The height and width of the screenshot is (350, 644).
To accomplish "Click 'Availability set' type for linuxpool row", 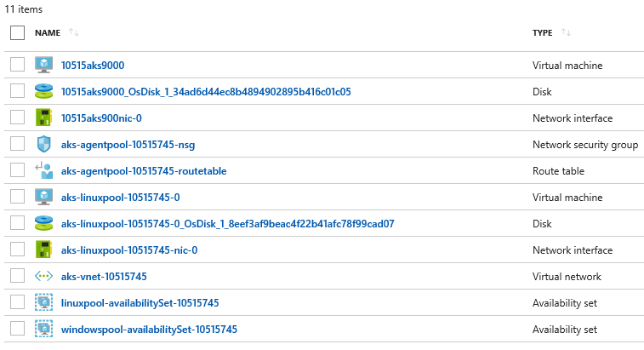I will pos(565,303).
